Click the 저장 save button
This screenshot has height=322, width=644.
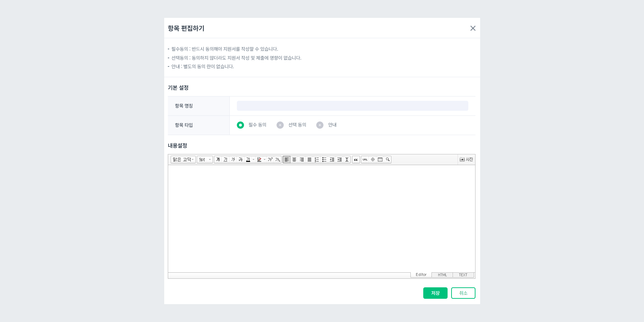435,293
